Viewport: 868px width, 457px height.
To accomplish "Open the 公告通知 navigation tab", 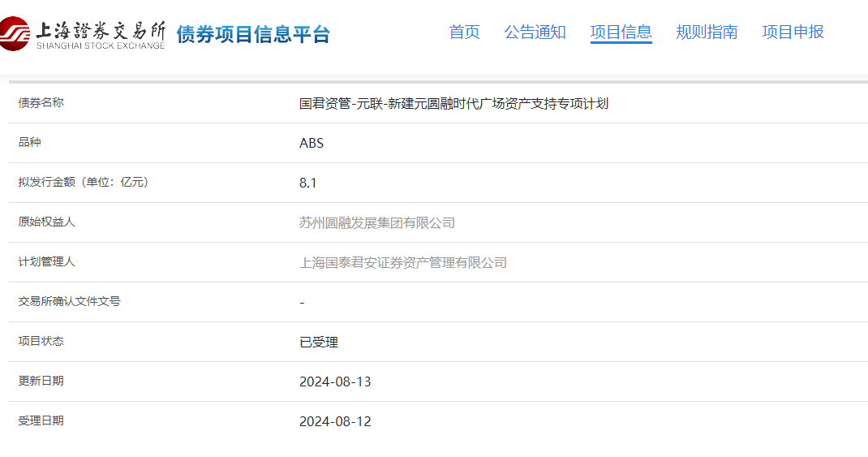I will click(535, 32).
